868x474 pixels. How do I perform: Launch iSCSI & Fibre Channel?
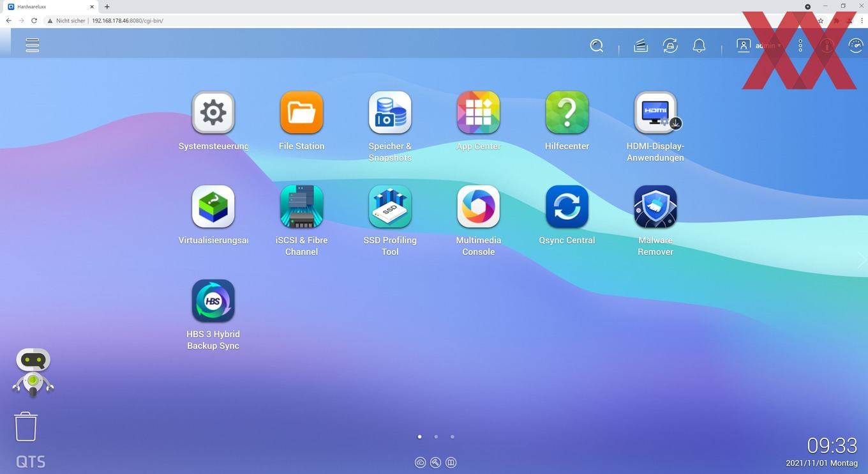[x=301, y=207]
